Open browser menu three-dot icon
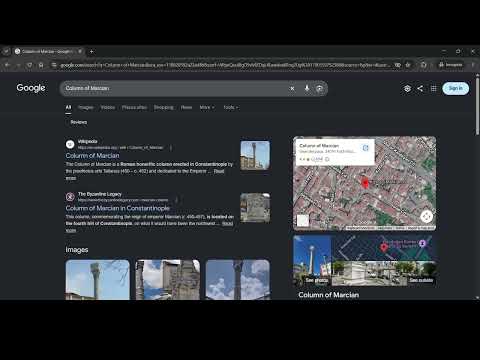480x360 pixels. coord(473,65)
